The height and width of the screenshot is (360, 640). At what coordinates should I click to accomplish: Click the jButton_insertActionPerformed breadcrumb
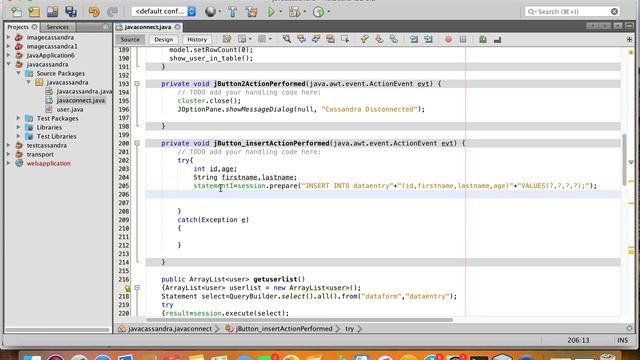point(284,329)
